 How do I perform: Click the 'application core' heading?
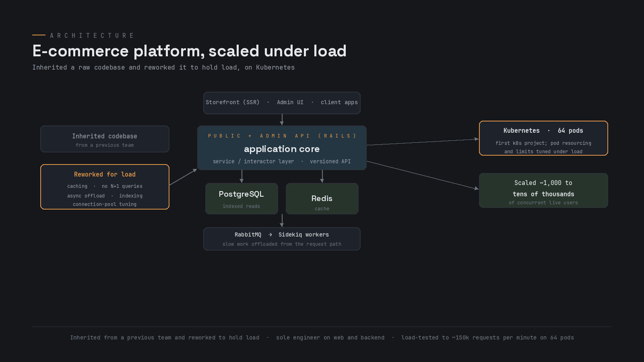click(x=282, y=149)
